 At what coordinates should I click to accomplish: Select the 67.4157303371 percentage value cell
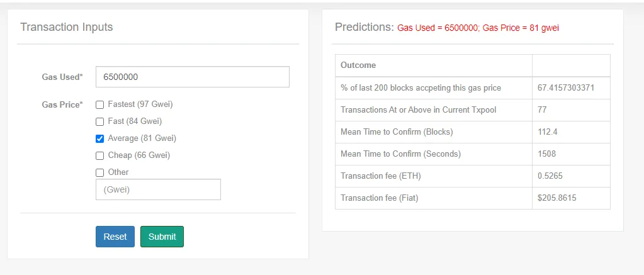click(x=571, y=88)
